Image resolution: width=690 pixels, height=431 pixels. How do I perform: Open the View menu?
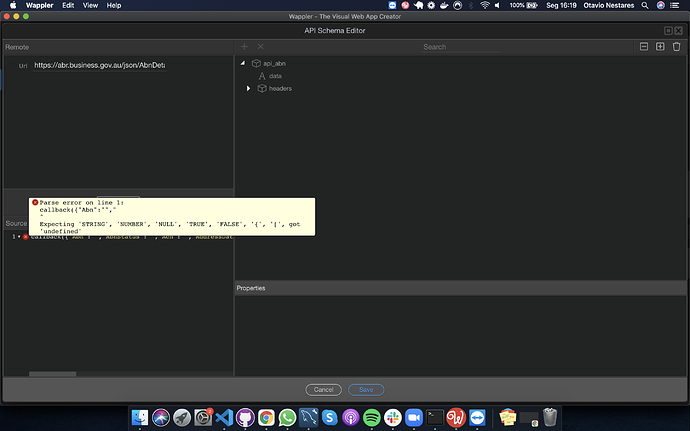click(90, 5)
